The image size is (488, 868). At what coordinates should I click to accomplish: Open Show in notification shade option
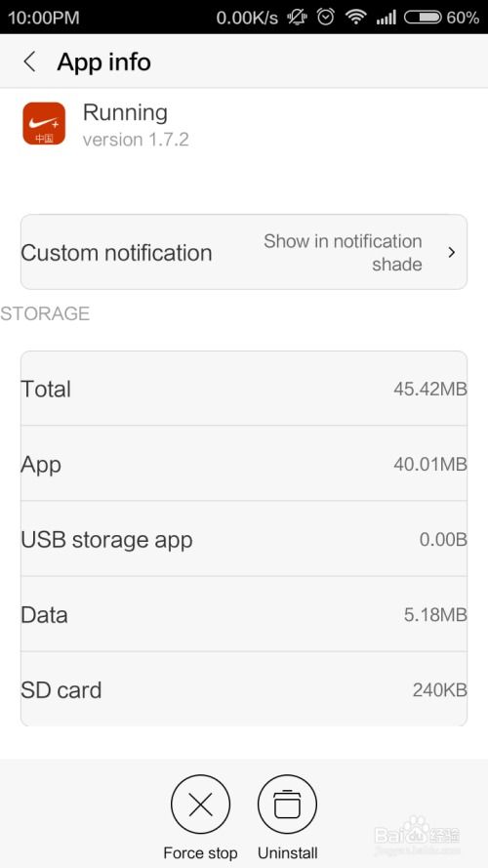pos(343,253)
